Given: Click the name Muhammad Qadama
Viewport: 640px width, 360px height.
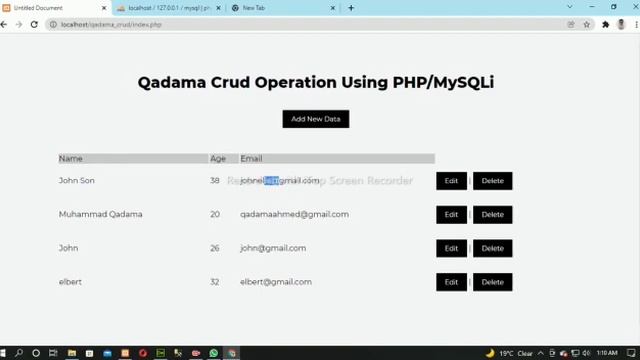Looking at the screenshot, I should [x=100, y=214].
